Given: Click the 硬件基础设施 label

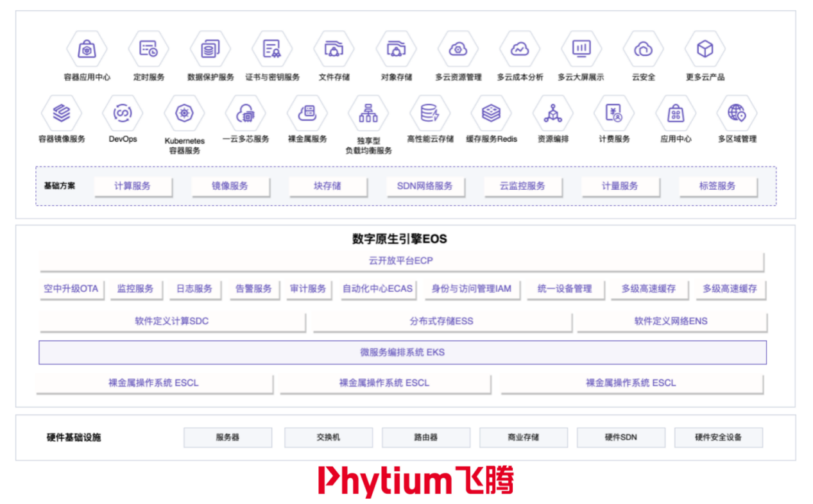Looking at the screenshot, I should 74,438.
